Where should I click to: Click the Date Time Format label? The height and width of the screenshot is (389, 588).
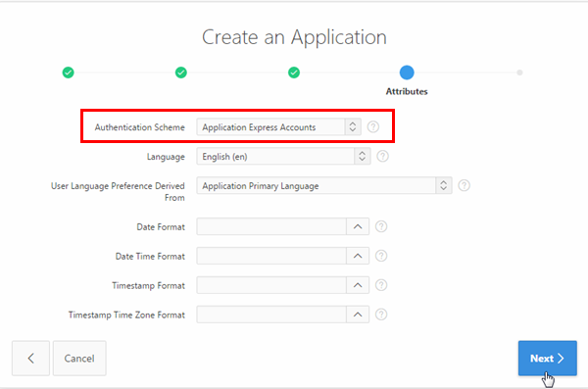coord(150,256)
